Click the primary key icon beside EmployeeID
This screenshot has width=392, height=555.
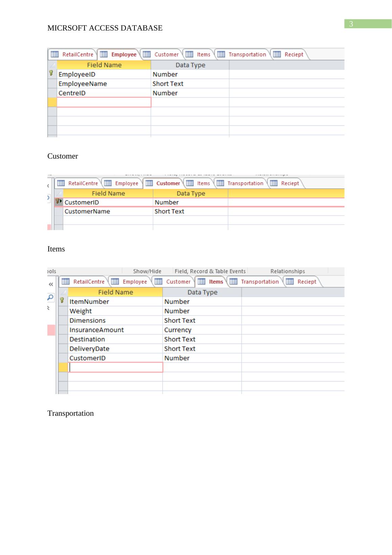point(51,73)
